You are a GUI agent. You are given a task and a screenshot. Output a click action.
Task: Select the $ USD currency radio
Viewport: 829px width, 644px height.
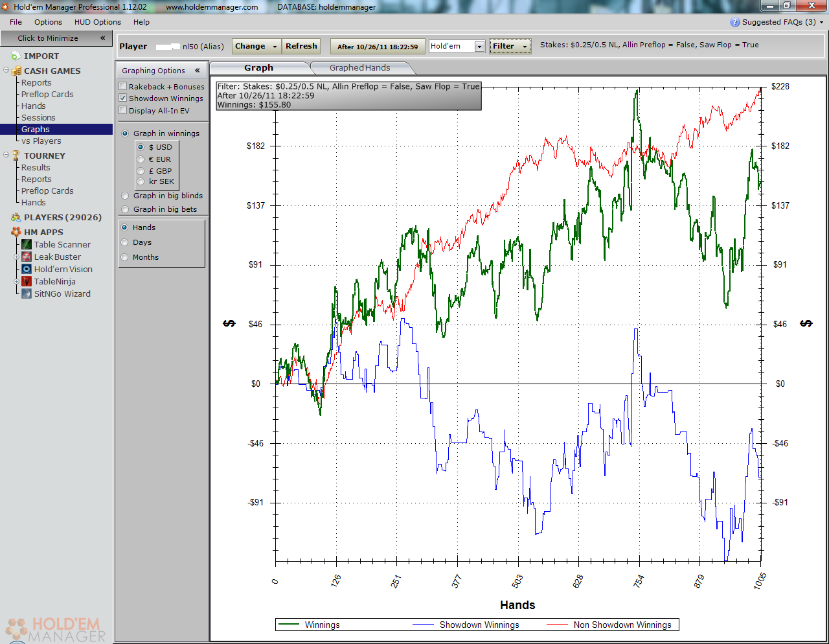tap(141, 147)
